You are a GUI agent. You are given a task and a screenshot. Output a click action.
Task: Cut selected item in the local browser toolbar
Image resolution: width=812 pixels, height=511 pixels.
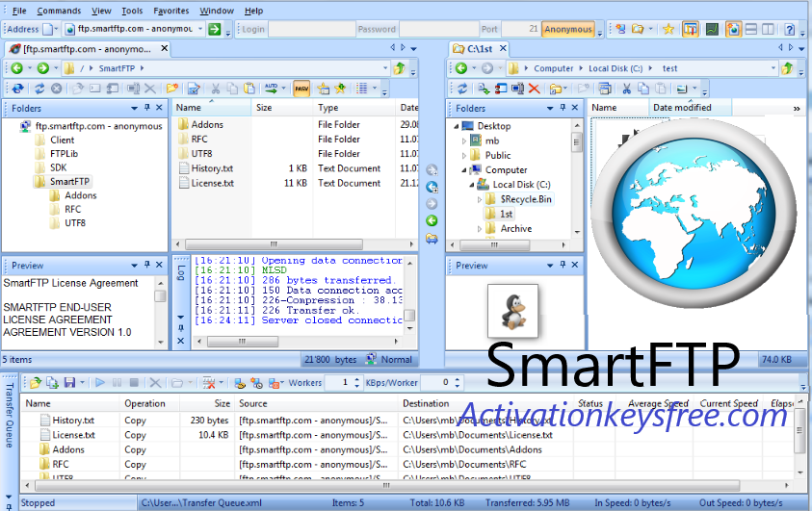[x=627, y=89]
